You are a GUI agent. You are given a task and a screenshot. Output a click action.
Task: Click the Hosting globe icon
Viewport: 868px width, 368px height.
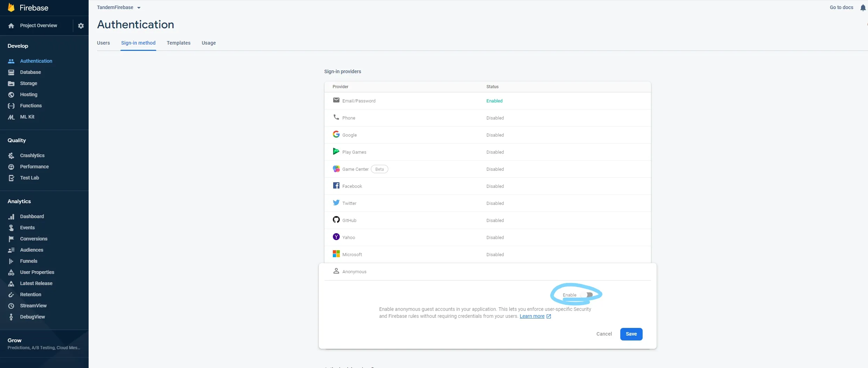click(x=11, y=94)
